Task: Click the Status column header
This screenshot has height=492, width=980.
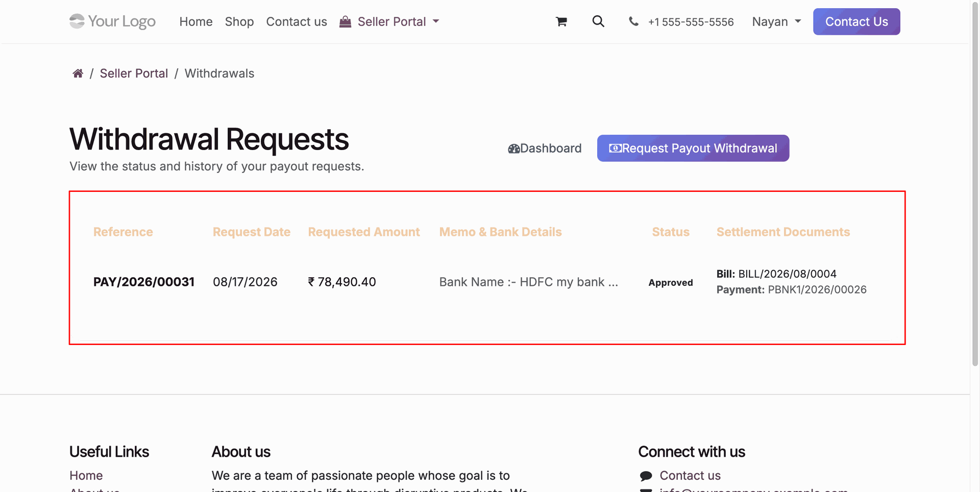Action: tap(671, 232)
